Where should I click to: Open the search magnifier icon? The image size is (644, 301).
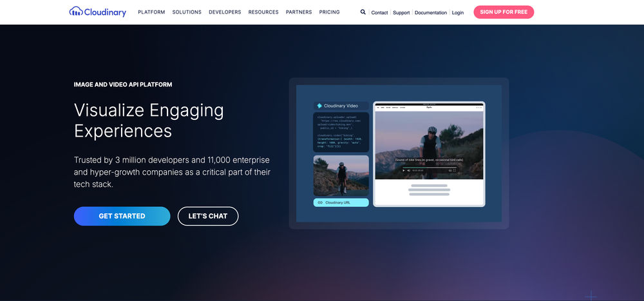coord(363,12)
